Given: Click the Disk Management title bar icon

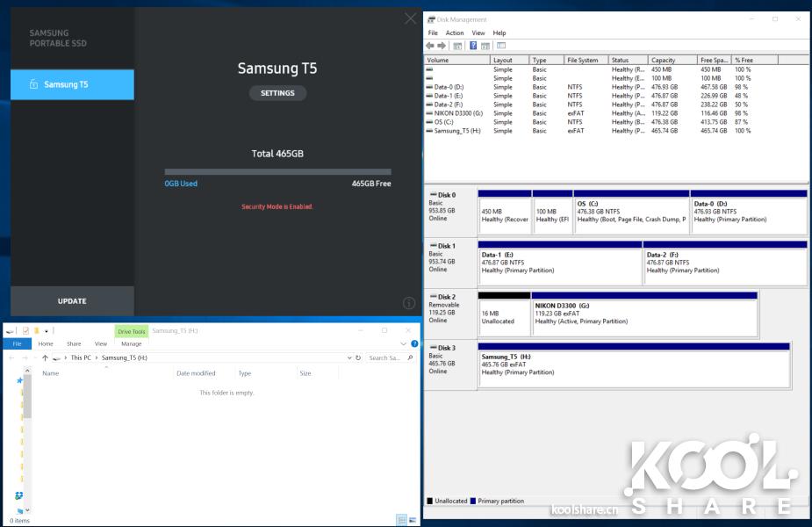Looking at the screenshot, I should pos(431,19).
